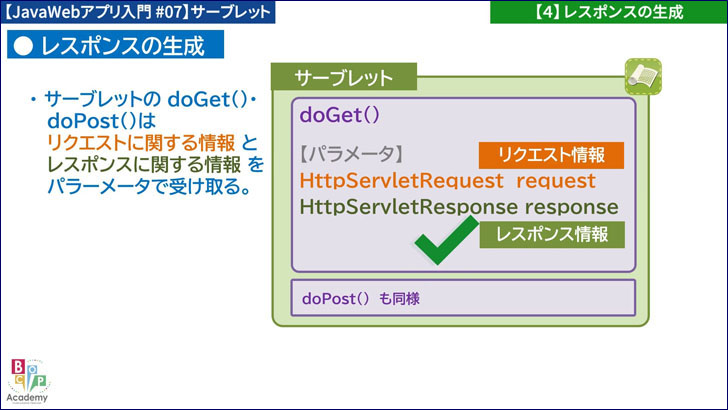Screen dimensions: 728x410
Task: Click the HttpServletResponse response text
Action: tap(459, 207)
